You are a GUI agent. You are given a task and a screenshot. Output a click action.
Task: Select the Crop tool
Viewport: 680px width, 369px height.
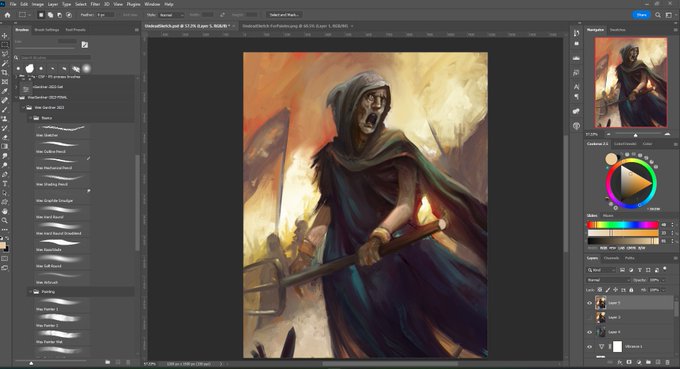tap(5, 72)
